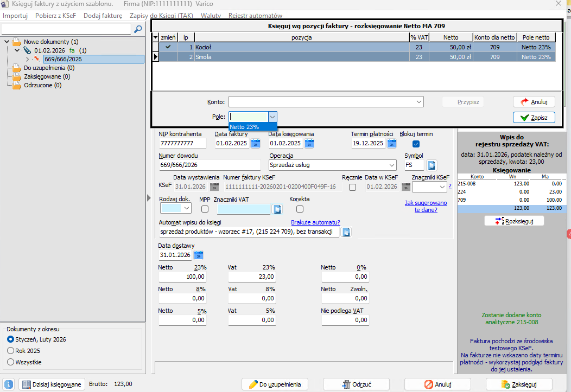Open the Automat wpisu selection icon

[346, 232]
